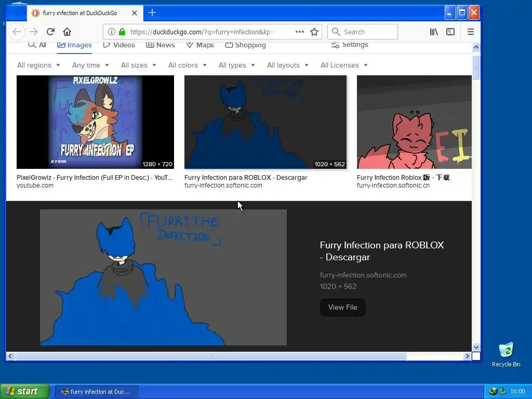Maximize the Firefox window

462,13
